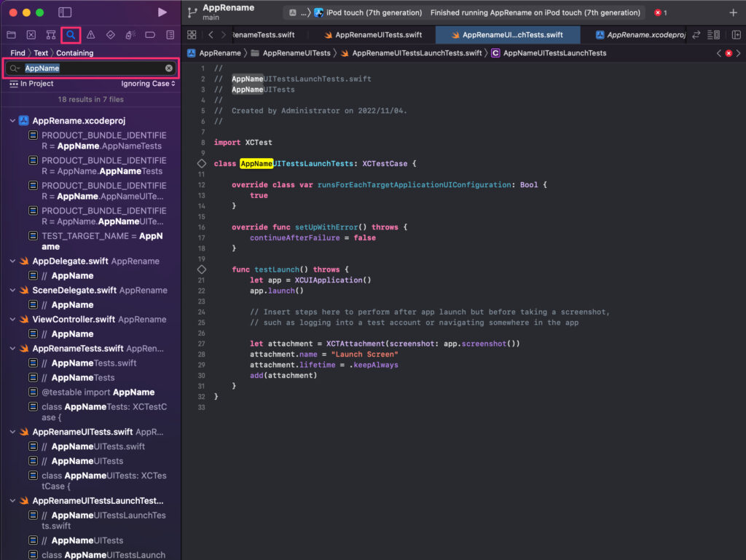Collapse the AppRenameTests.swift results group
Image resolution: width=746 pixels, height=560 pixels.
click(12, 349)
